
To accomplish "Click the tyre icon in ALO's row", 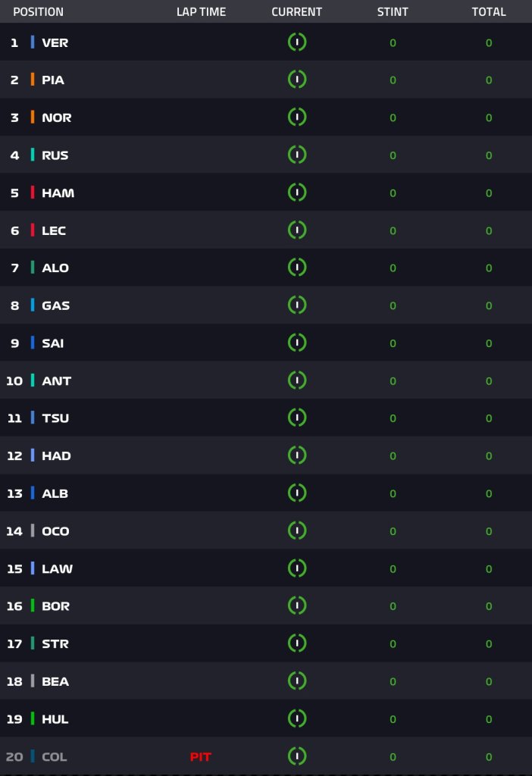I will point(297,268).
